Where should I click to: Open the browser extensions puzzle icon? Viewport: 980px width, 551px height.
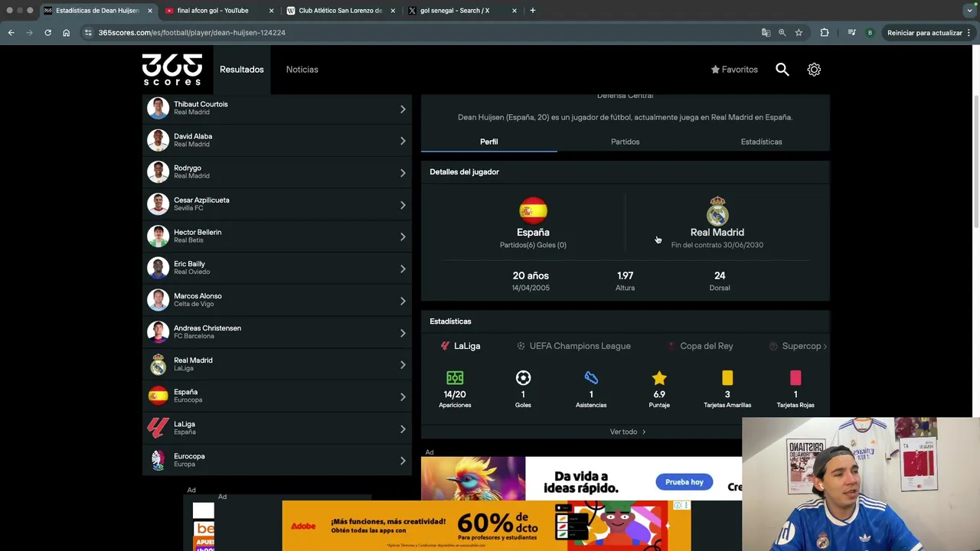pos(825,33)
